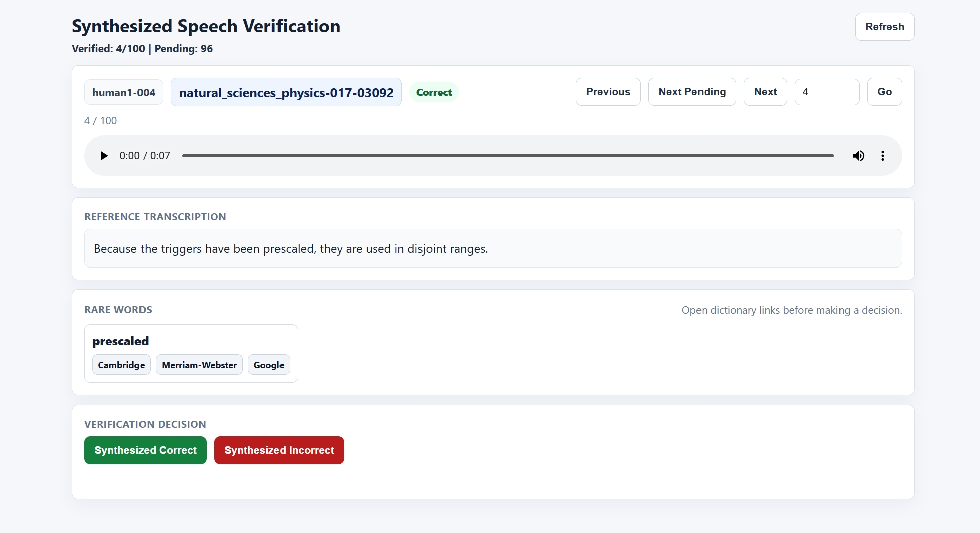Screen dimensions: 980x533
Task: Click the 'Verified: 4/100 | Pending: 96' status
Action: [143, 49]
